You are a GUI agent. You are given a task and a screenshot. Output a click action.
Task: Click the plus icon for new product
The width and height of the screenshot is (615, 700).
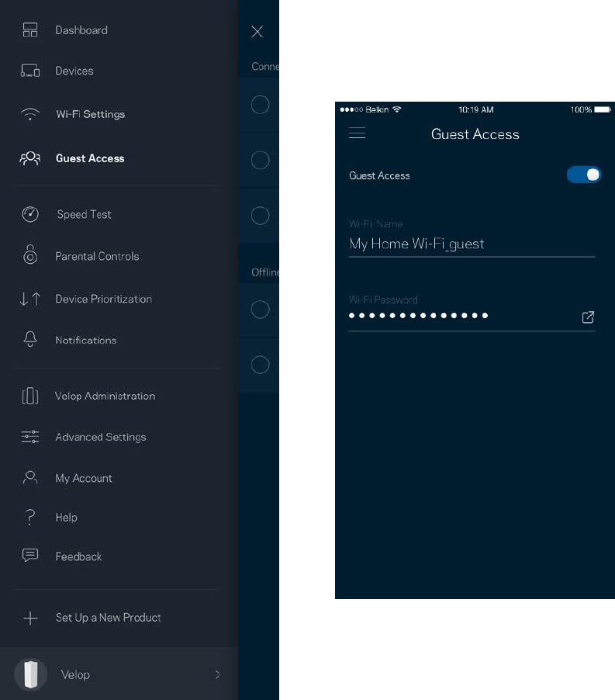pyautogui.click(x=30, y=618)
